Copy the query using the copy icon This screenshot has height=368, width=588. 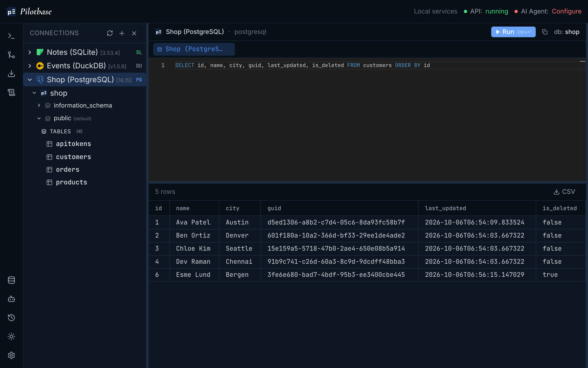coord(545,32)
